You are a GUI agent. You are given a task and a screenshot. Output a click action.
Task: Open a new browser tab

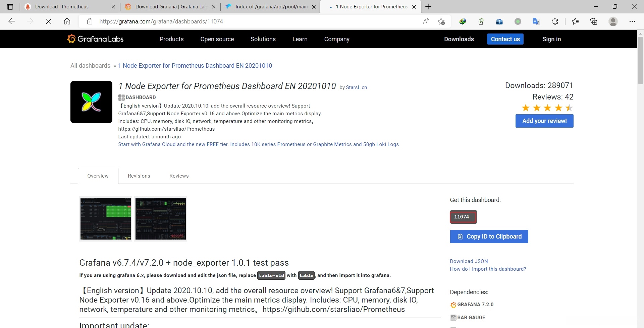click(428, 7)
